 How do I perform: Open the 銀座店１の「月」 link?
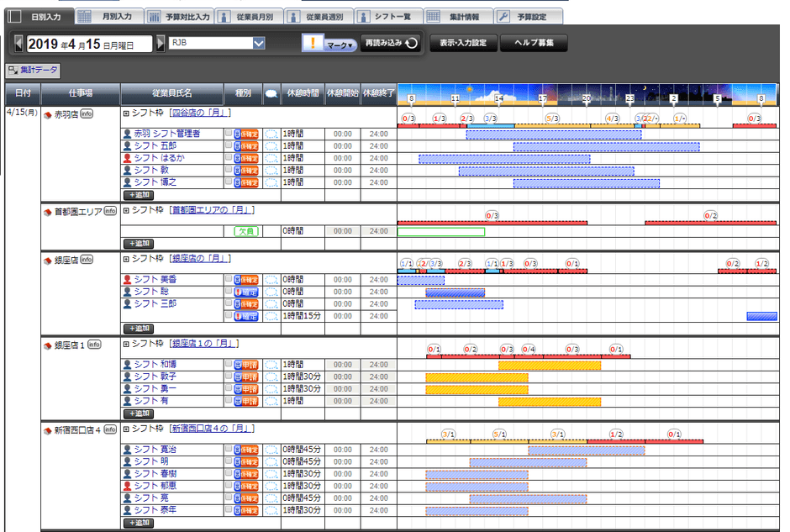(204, 344)
